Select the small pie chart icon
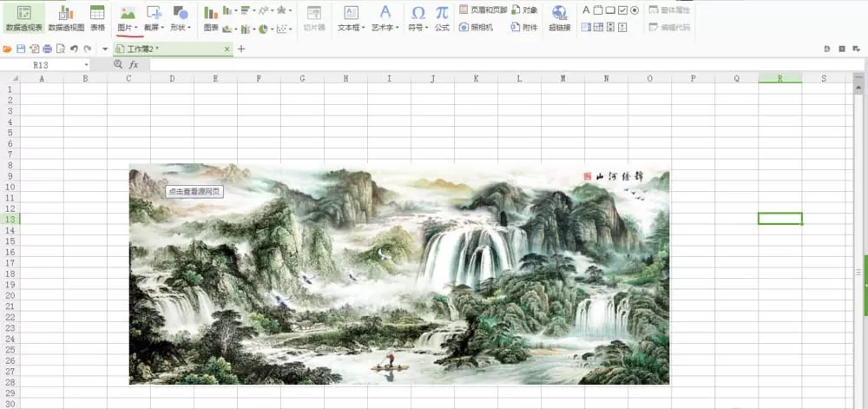Screen dimensions: 868x409 (x=263, y=29)
